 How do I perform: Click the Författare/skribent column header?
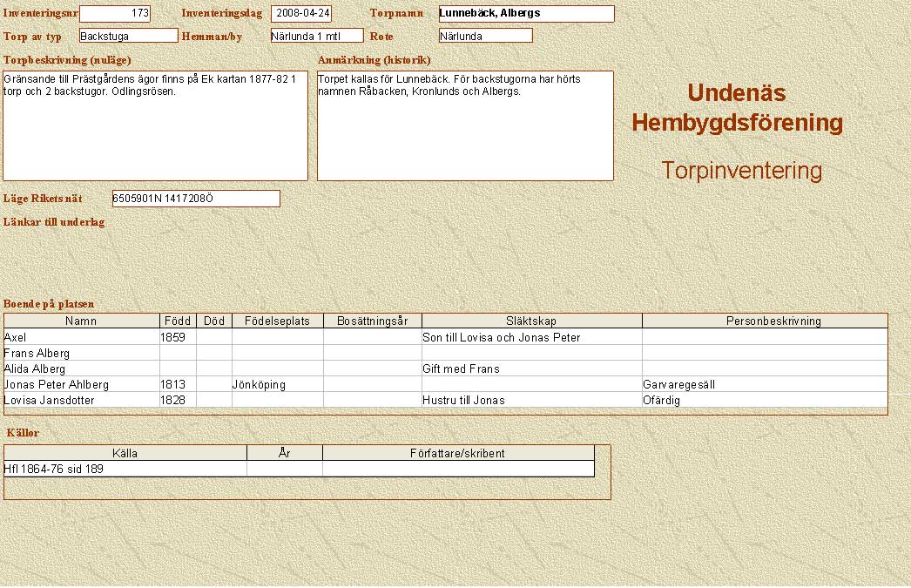(457, 453)
